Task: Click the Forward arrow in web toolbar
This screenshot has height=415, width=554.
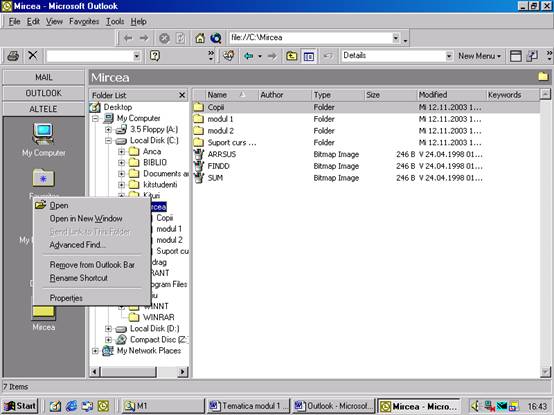Action: click(144, 38)
